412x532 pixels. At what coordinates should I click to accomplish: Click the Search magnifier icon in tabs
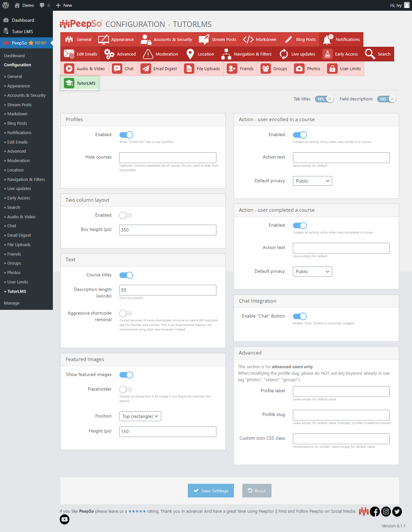(370, 54)
